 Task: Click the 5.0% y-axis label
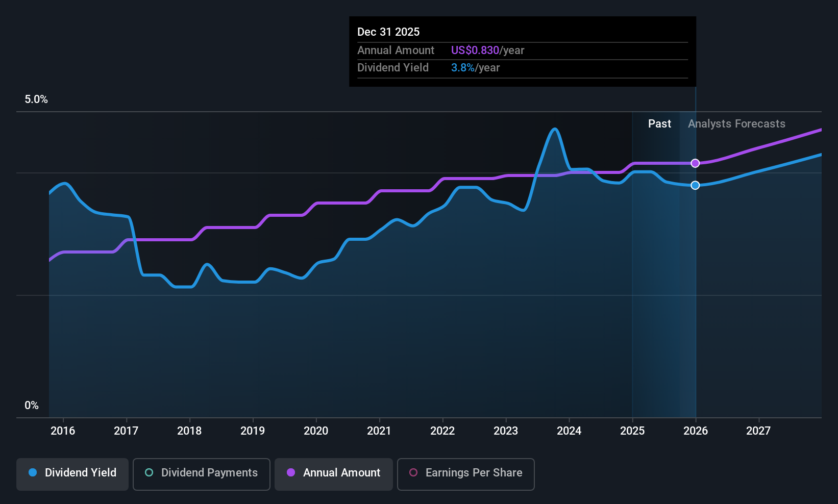tap(36, 99)
